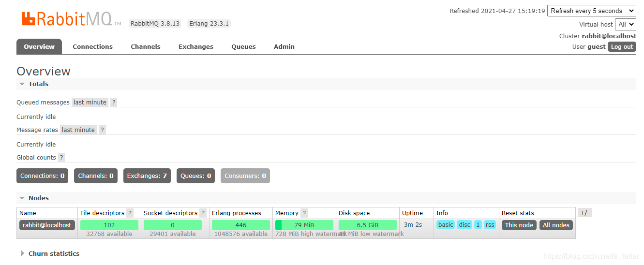Screen dimensions: 644x265
Task: Switch to the Connections tab
Action: click(x=92, y=46)
